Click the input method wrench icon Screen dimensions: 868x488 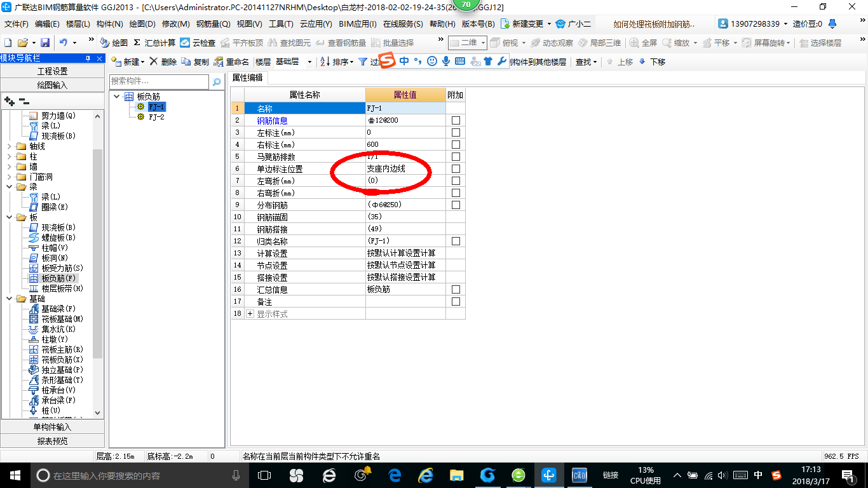pyautogui.click(x=502, y=61)
